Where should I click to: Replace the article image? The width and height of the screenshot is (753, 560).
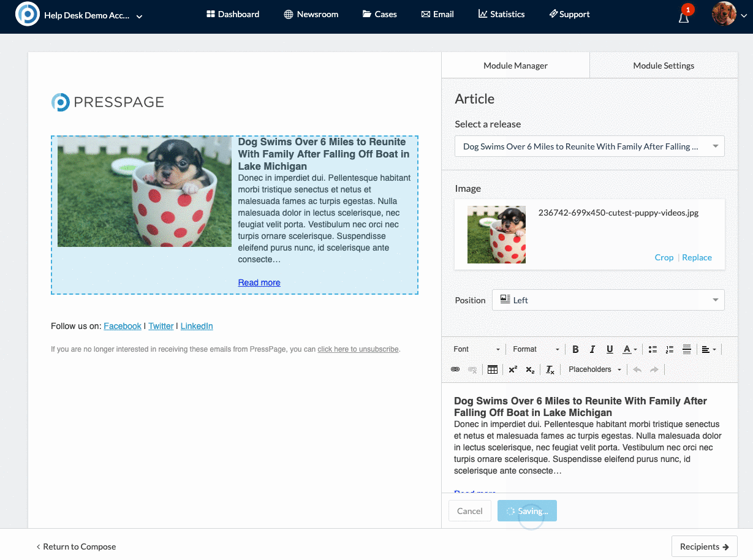click(697, 257)
